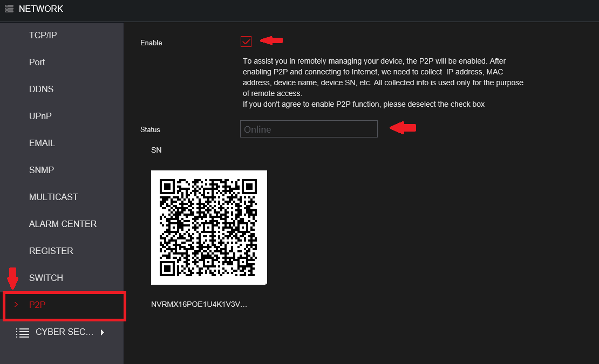Viewport: 599px width, 364px height.
Task: Click the Status label
Action: [150, 130]
